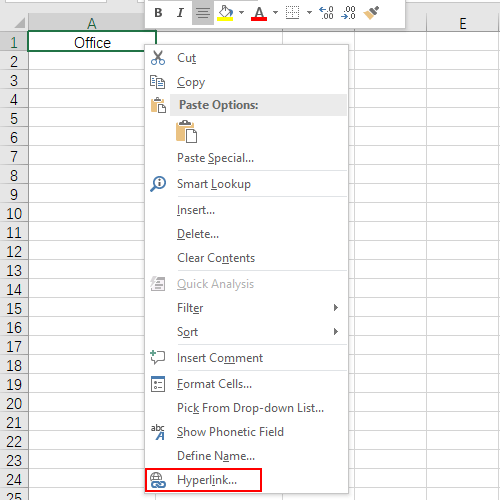Click Decrease Decimal icon
Viewport: 500px width, 500px height.
(348, 13)
